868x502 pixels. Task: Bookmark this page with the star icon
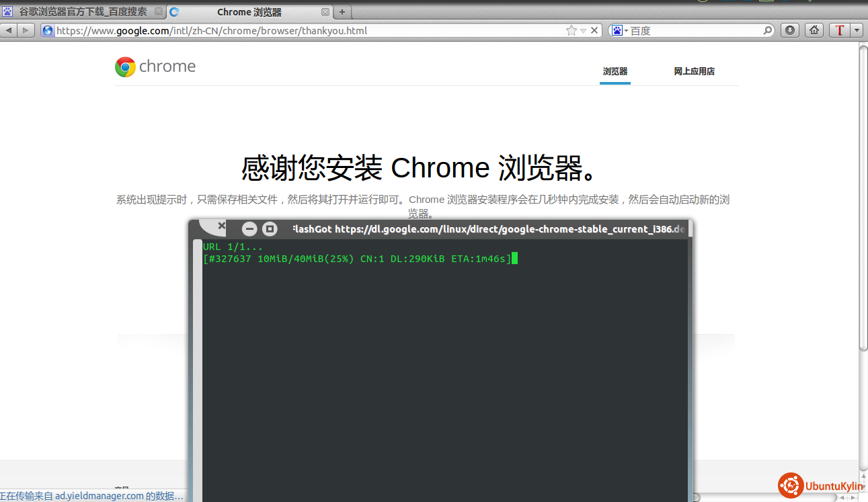pos(571,30)
